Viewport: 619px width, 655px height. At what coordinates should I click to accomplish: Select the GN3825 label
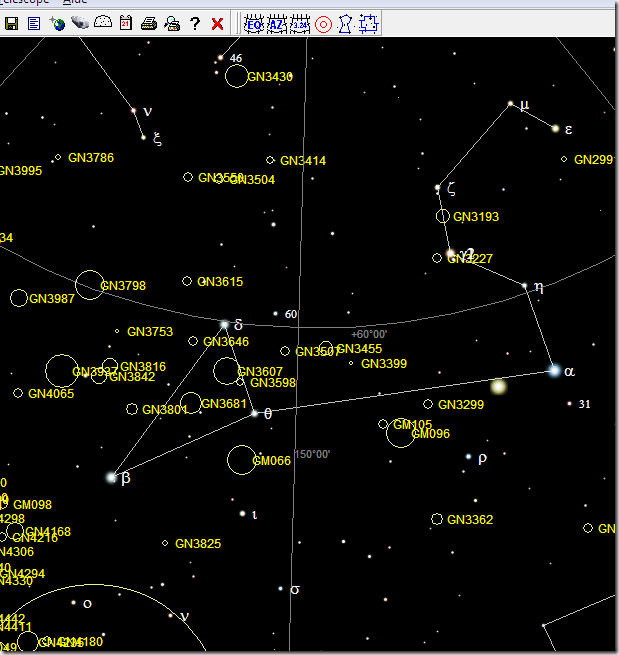[198, 544]
